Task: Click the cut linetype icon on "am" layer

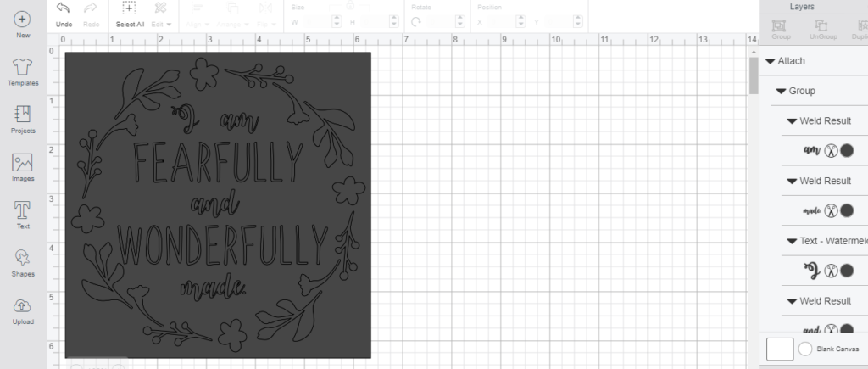Action: [831, 150]
